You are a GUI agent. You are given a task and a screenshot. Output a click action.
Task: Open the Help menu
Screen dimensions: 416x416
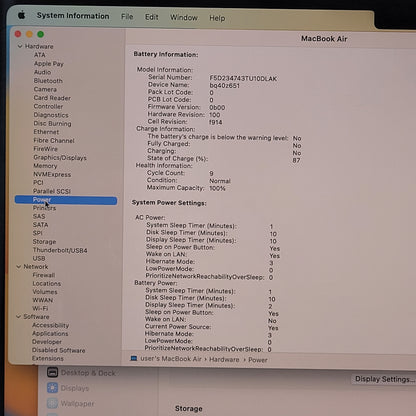[217, 18]
